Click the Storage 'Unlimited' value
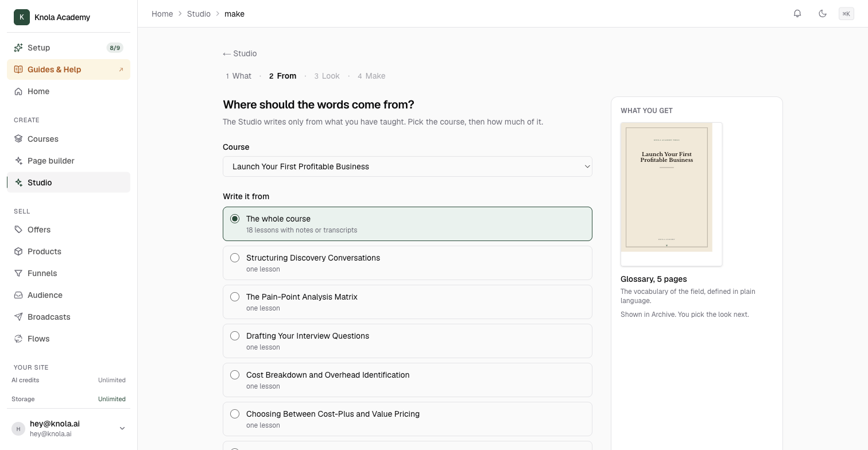Viewport: 868px width, 450px height. pos(112,399)
